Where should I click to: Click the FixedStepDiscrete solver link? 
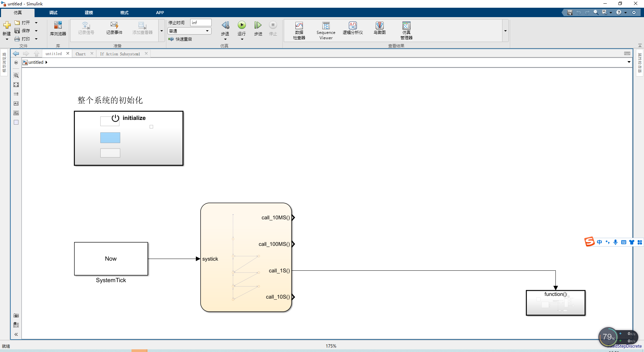pyautogui.click(x=625, y=346)
